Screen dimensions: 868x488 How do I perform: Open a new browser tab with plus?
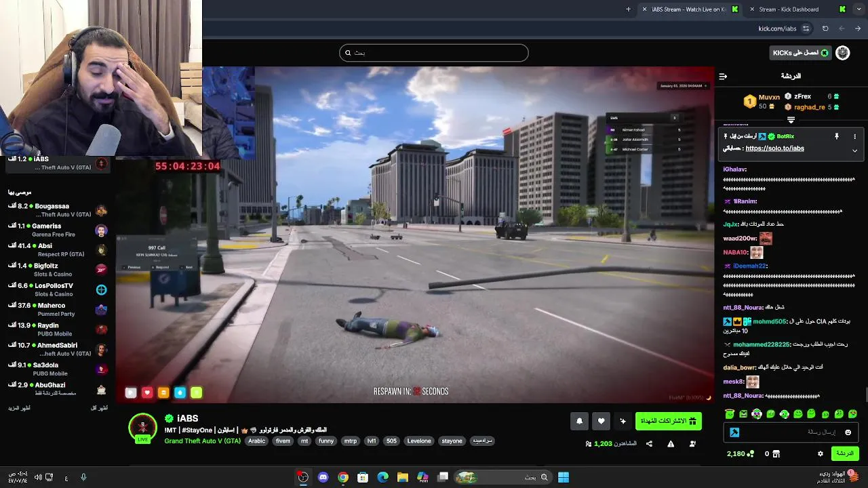pos(628,9)
